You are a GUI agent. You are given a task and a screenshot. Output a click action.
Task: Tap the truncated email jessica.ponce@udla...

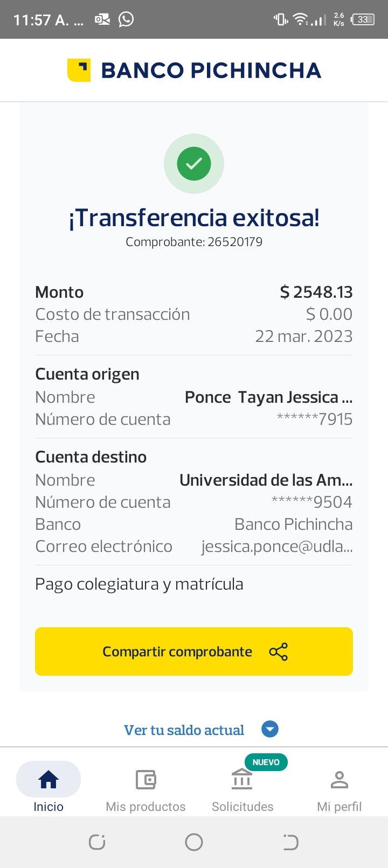277,547
